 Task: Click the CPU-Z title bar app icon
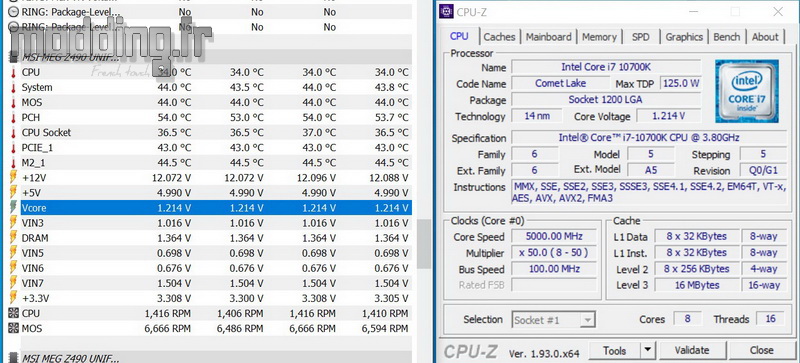click(446, 11)
